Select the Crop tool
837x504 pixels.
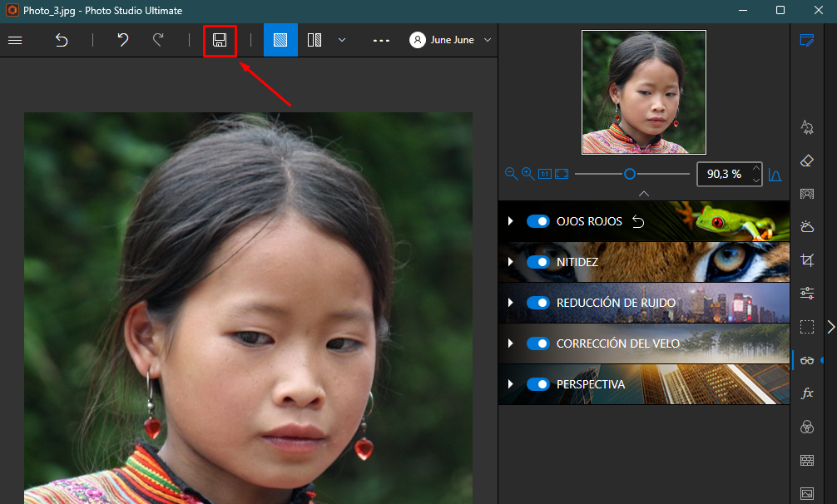click(807, 259)
